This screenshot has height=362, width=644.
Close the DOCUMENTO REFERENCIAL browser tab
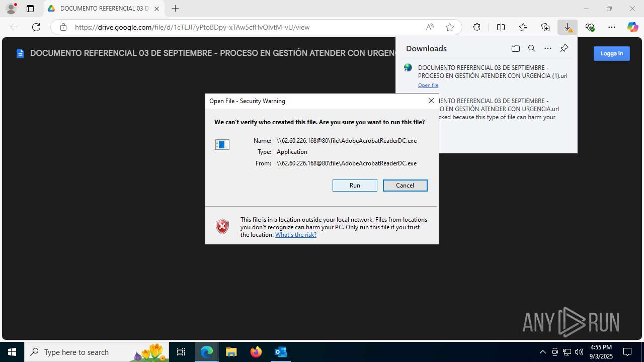coord(156,9)
